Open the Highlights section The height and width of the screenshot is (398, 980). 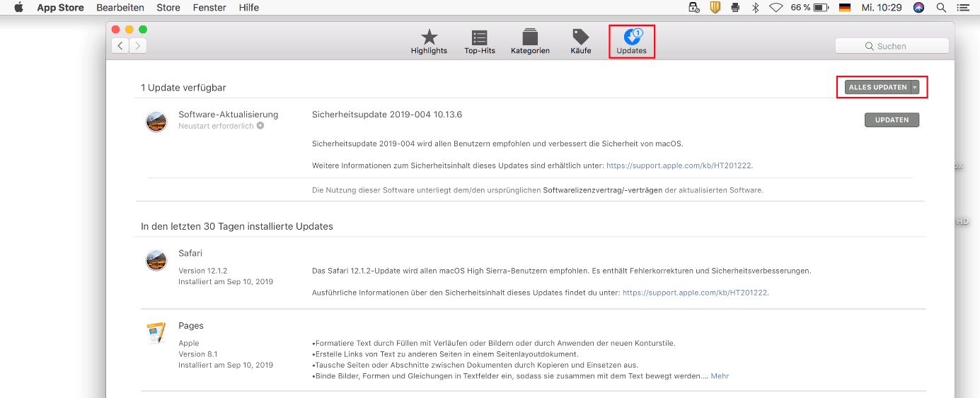coord(429,42)
